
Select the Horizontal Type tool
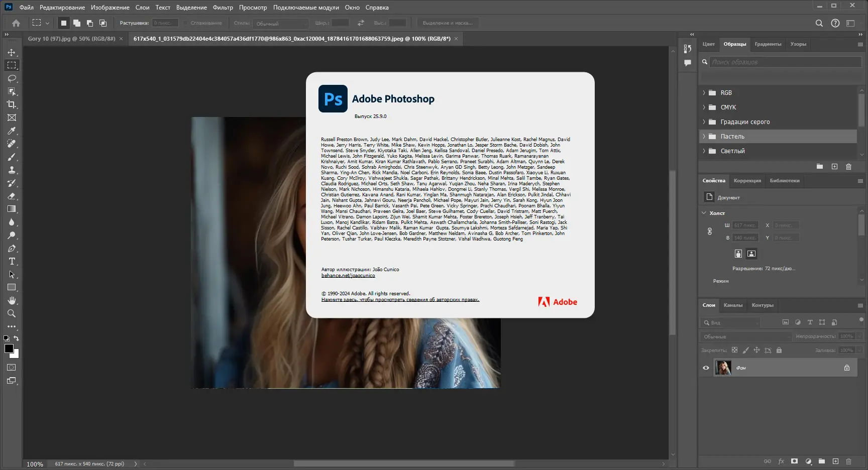click(12, 261)
